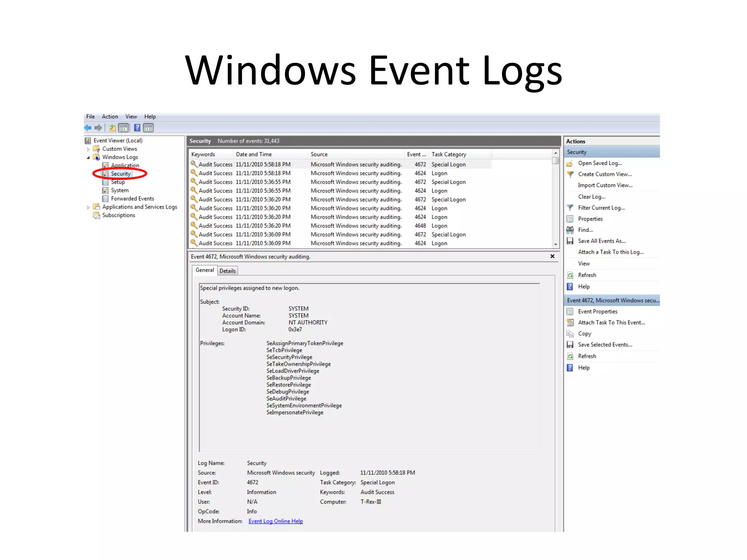747x560 pixels.
Task: Click the Forwarded Events log icon
Action: pos(105,199)
